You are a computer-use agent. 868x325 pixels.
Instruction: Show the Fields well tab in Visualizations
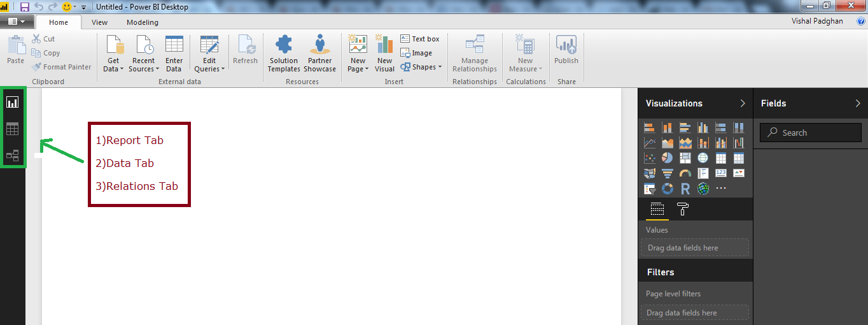[x=657, y=209]
